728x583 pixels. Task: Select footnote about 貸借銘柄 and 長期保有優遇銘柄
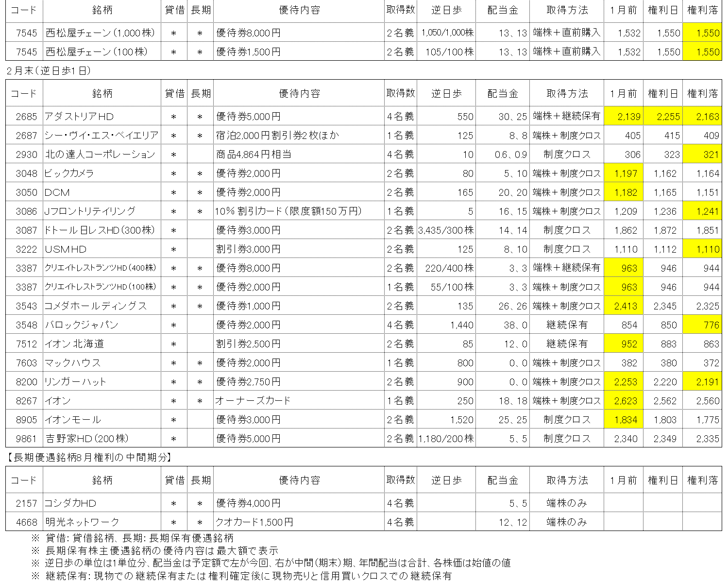(x=133, y=538)
